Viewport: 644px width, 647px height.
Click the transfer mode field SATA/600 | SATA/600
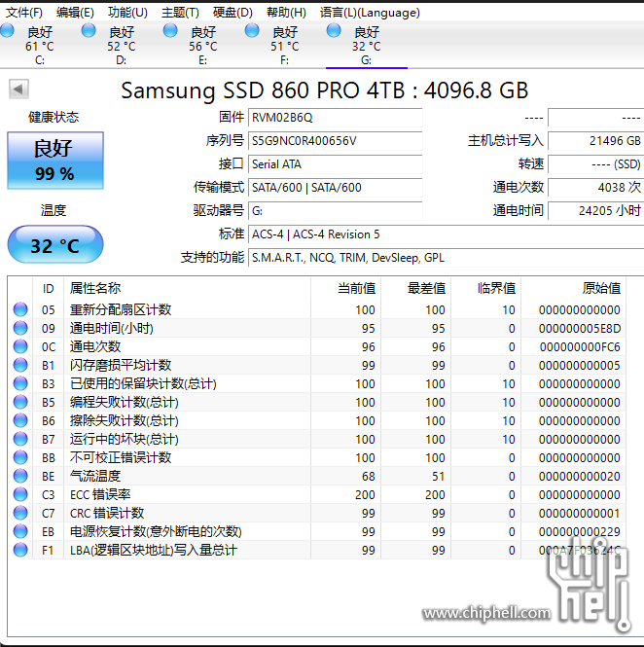click(x=335, y=188)
